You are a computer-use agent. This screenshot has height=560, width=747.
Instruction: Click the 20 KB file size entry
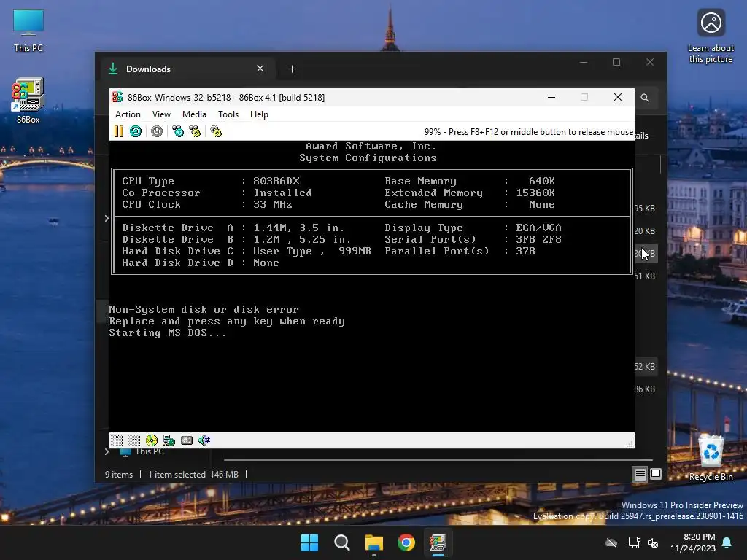click(x=645, y=231)
